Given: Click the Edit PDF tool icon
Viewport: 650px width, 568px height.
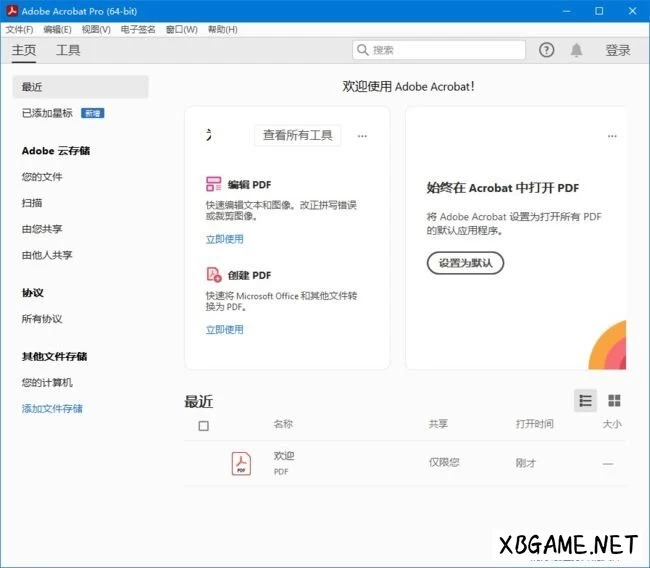Looking at the screenshot, I should (x=214, y=184).
